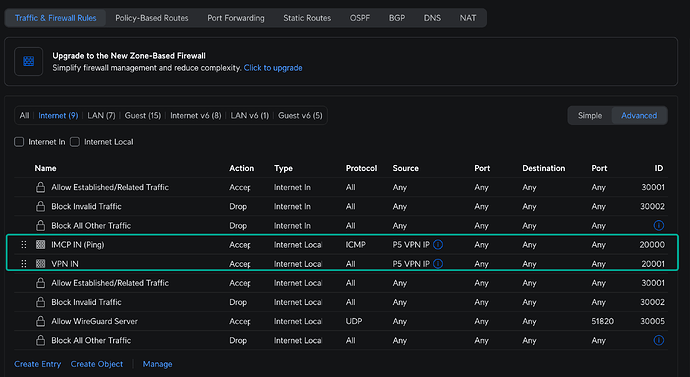
Task: Enable the Internet Local checkbox
Action: click(x=75, y=142)
